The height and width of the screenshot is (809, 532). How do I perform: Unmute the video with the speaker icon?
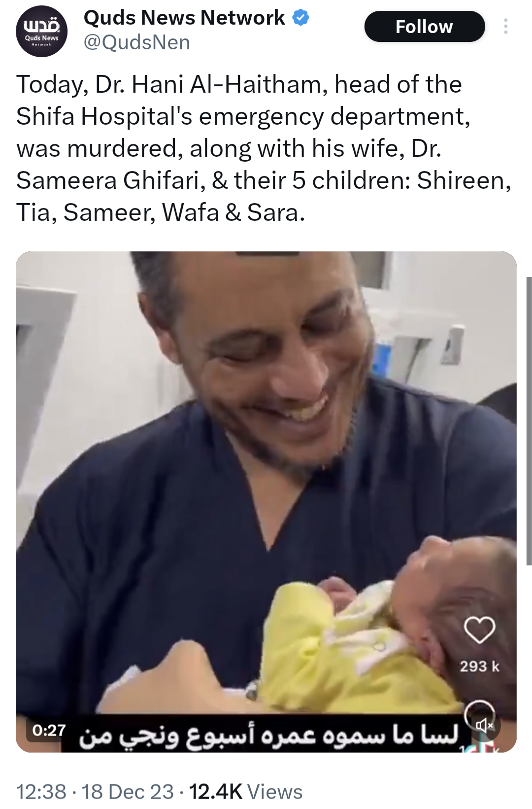pos(485,725)
